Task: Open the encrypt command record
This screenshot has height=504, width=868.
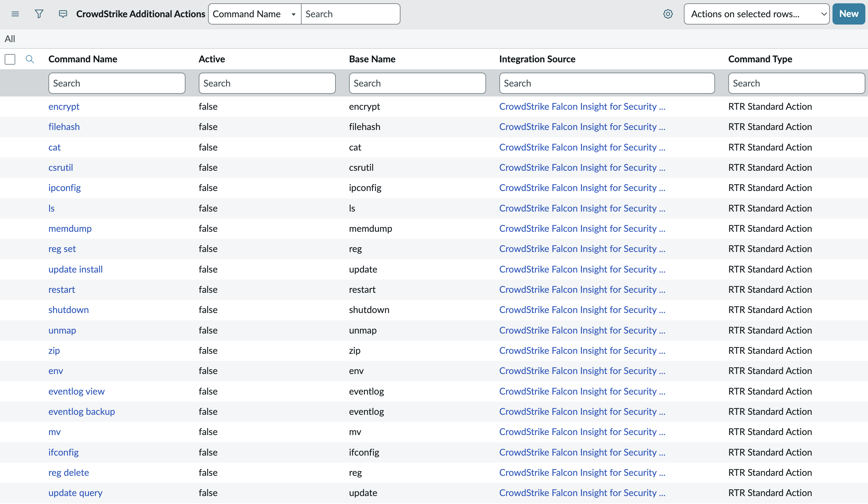Action: (64, 107)
